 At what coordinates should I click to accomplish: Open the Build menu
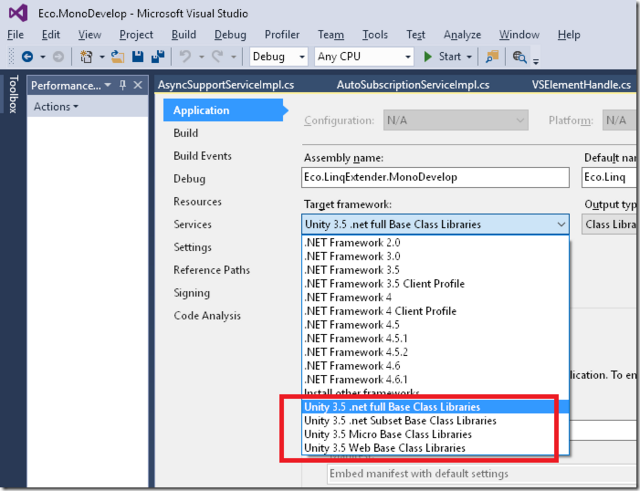pyautogui.click(x=183, y=35)
